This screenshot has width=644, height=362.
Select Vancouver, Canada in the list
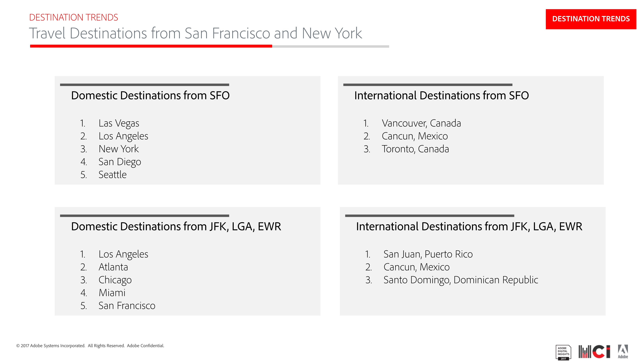tap(421, 123)
